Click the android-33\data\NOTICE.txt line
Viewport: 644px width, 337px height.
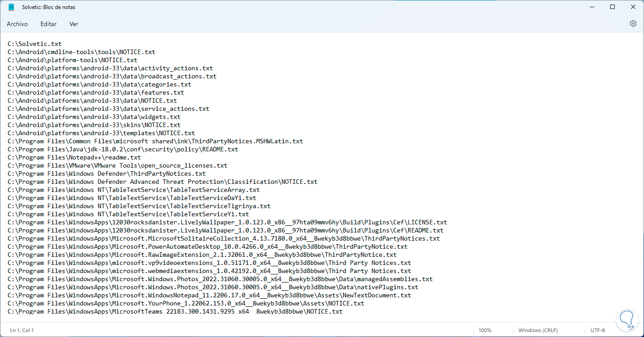(x=92, y=101)
